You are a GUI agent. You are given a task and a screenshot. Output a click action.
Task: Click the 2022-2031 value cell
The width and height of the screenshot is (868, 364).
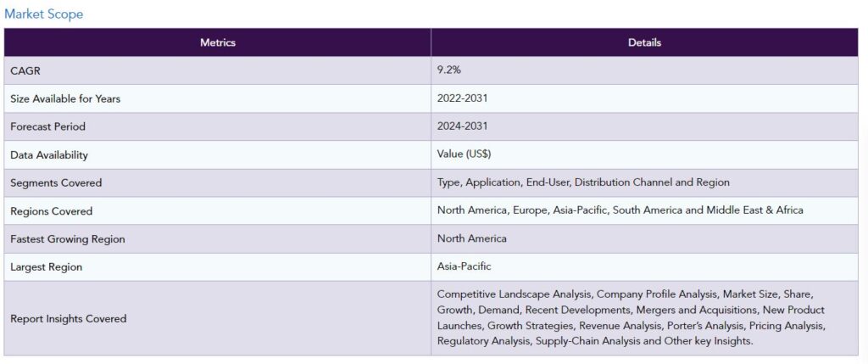644,98
